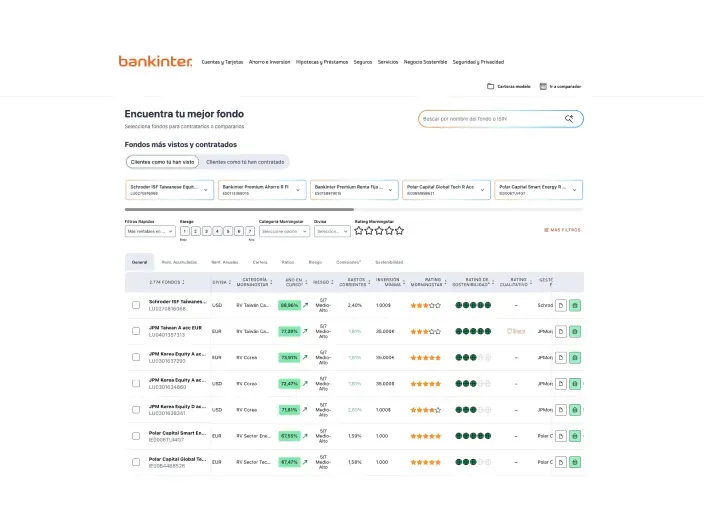This screenshot has height=528, width=704.
Task: Check JPM Korea Equity A EUR row checkbox
Action: coord(136,357)
